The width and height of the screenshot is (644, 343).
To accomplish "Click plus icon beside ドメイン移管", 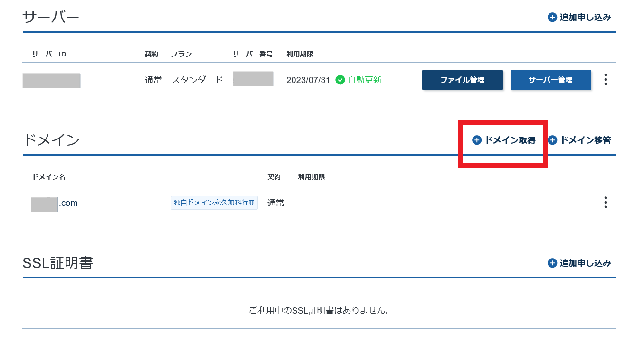I will click(x=552, y=140).
